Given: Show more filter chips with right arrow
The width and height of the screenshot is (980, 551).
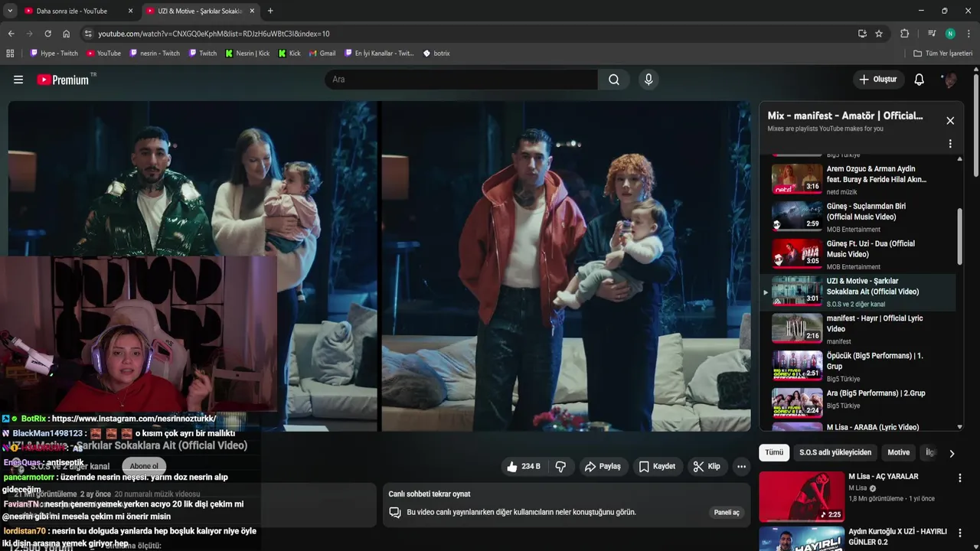Looking at the screenshot, I should pos(952,453).
